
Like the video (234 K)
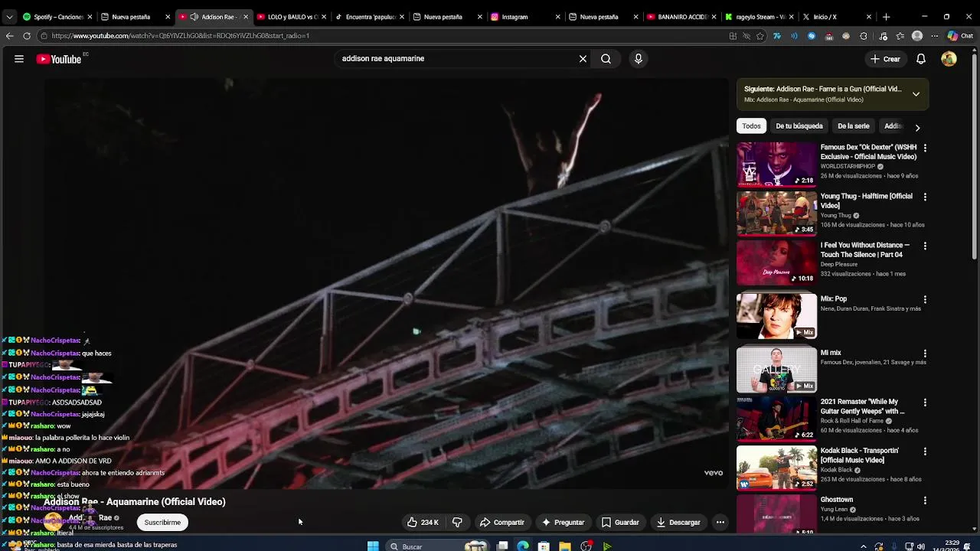click(423, 523)
